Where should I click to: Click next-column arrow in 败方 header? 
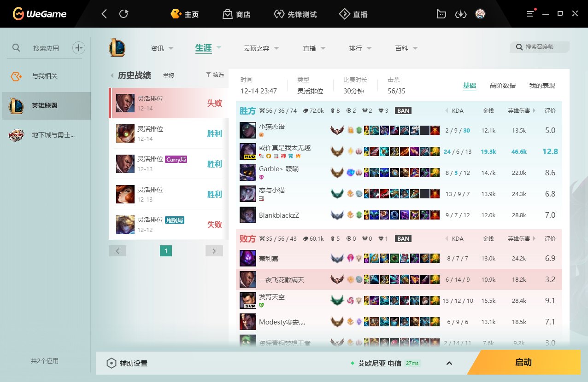(x=534, y=239)
